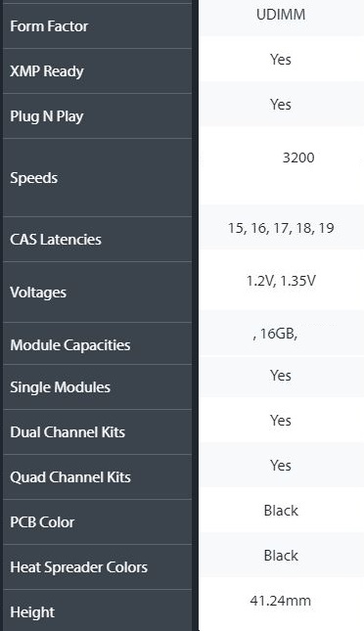The image size is (364, 631).
Task: Click the PCB Color label
Action: coord(42,522)
